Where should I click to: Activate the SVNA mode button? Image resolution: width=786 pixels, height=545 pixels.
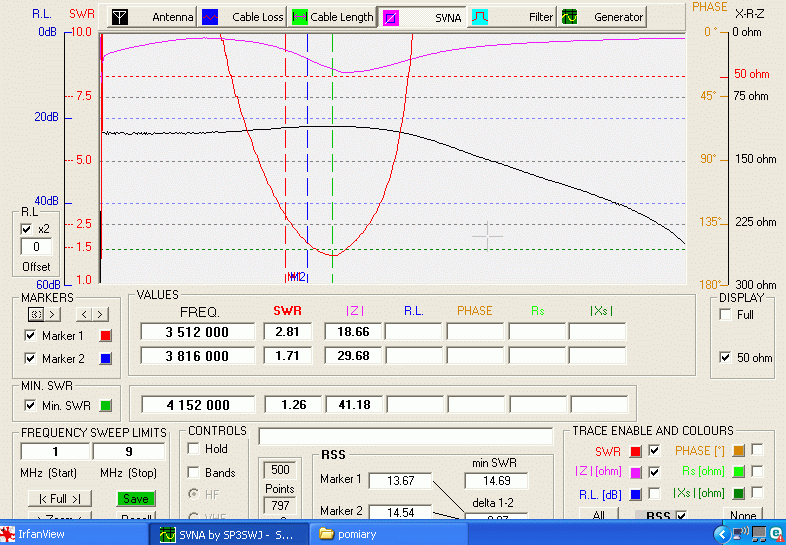421,17
